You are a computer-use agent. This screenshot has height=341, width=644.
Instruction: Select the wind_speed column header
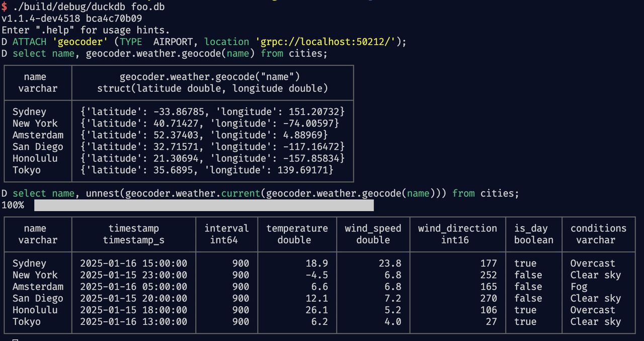click(x=373, y=228)
